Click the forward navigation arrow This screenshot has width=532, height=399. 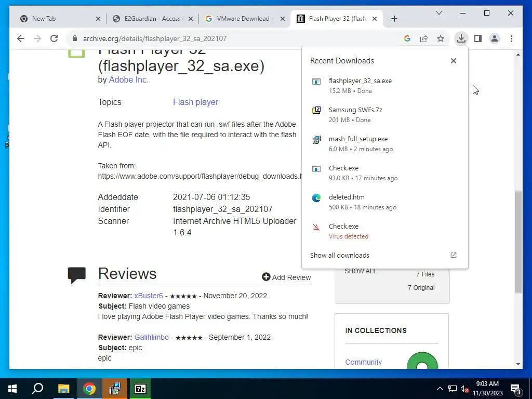[x=37, y=38]
